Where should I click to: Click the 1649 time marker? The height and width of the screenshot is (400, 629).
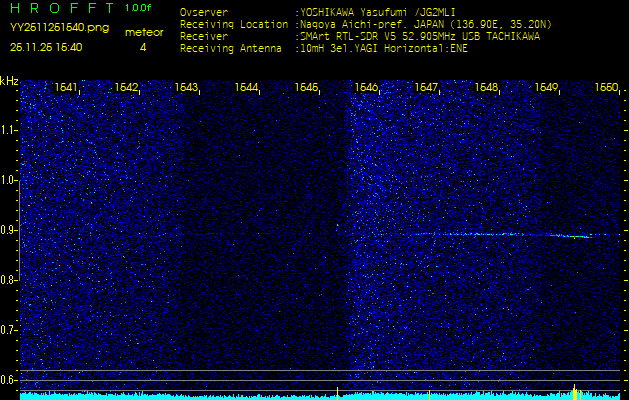point(546,88)
